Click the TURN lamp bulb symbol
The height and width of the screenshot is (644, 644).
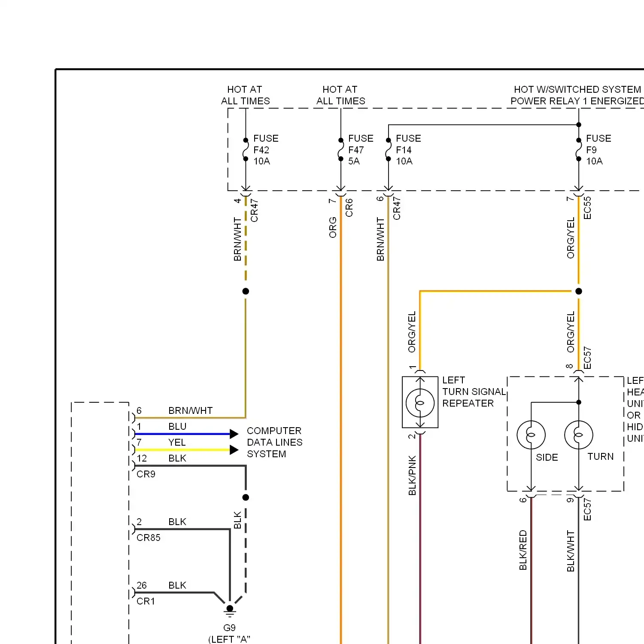click(x=579, y=435)
